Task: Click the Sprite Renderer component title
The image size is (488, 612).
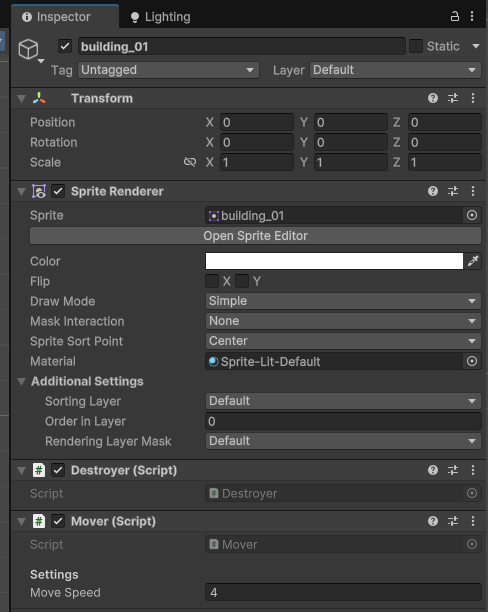Action: (117, 191)
